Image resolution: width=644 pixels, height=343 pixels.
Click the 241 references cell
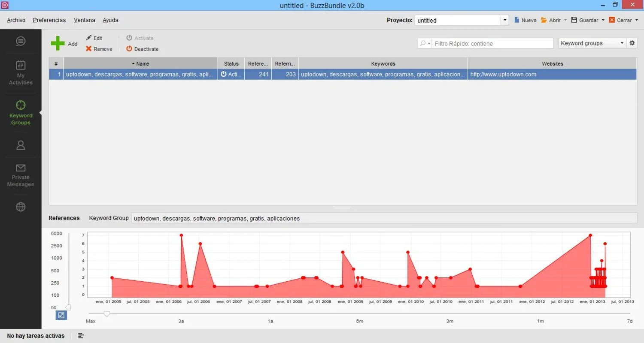(258, 74)
